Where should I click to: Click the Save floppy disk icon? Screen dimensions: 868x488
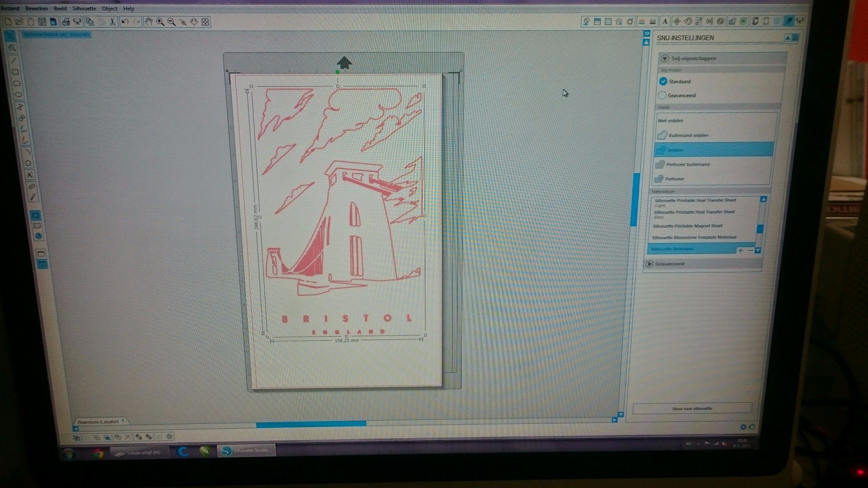click(x=42, y=22)
